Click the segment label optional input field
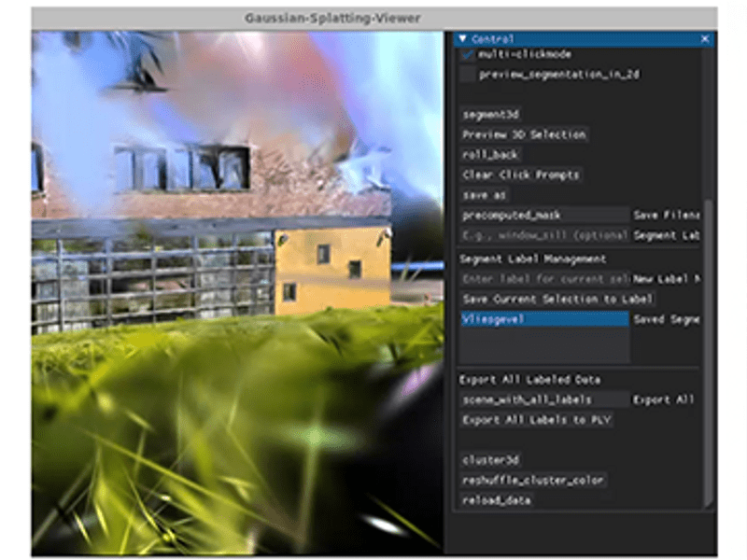This screenshot has width=747, height=560. 544,236
